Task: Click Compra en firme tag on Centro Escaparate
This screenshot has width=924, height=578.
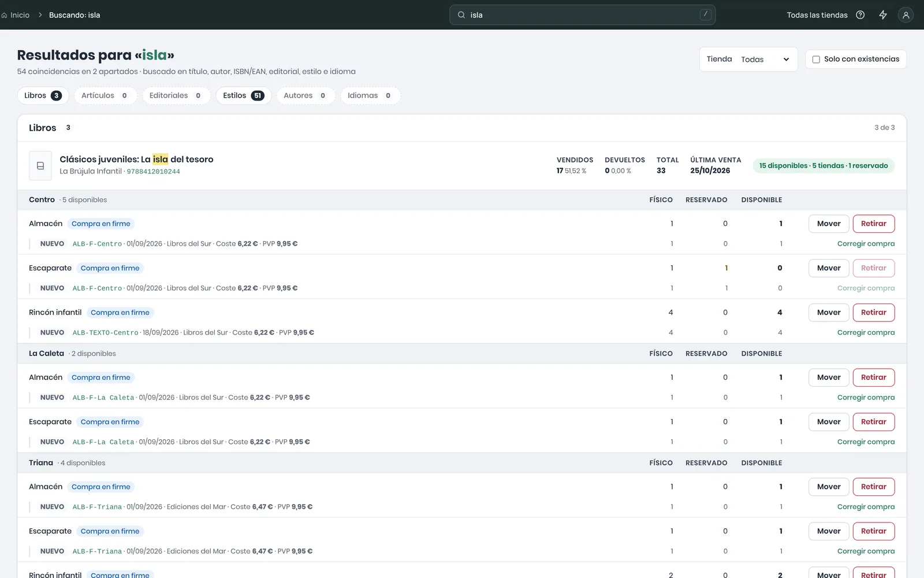Action: point(110,268)
